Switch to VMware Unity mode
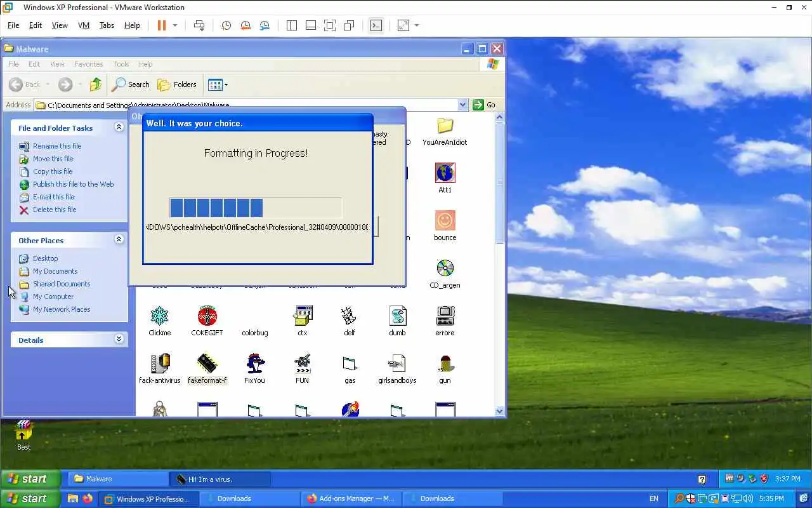The height and width of the screenshot is (508, 812). [x=349, y=25]
